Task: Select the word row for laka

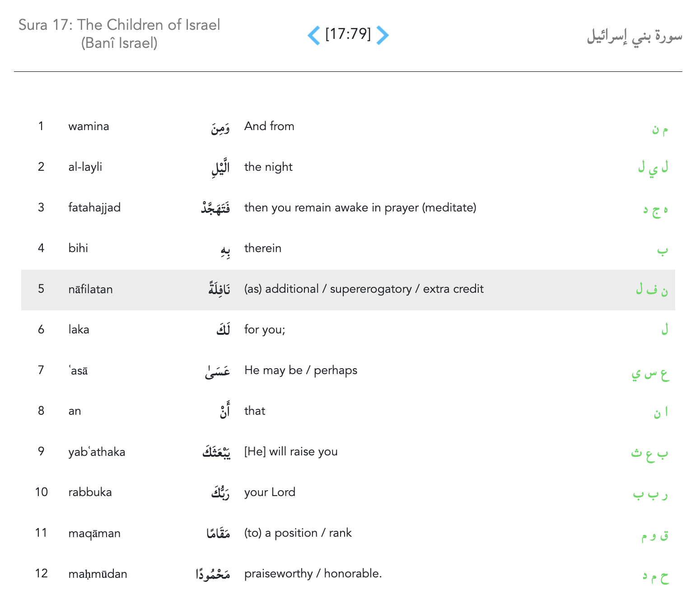Action: (x=348, y=330)
